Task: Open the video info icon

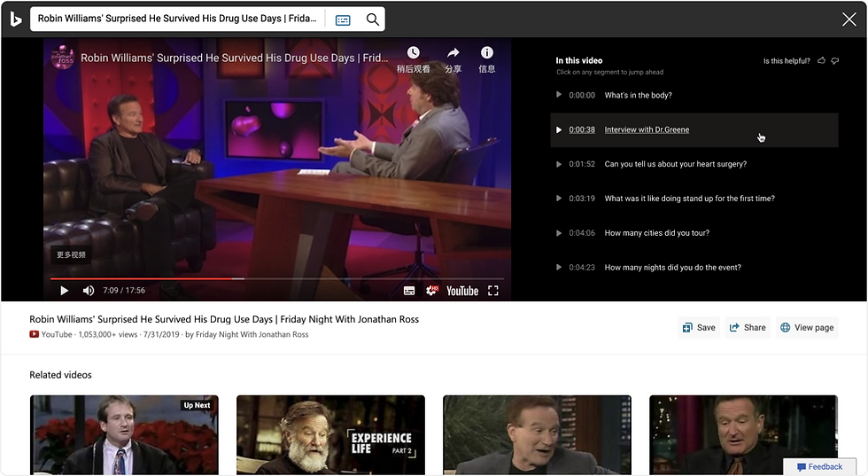Action: point(486,52)
